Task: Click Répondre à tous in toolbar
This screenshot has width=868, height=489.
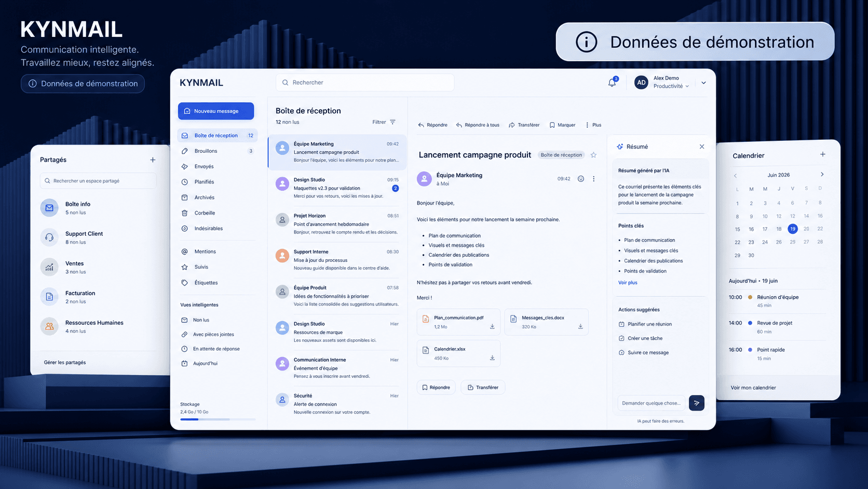Action: point(478,125)
